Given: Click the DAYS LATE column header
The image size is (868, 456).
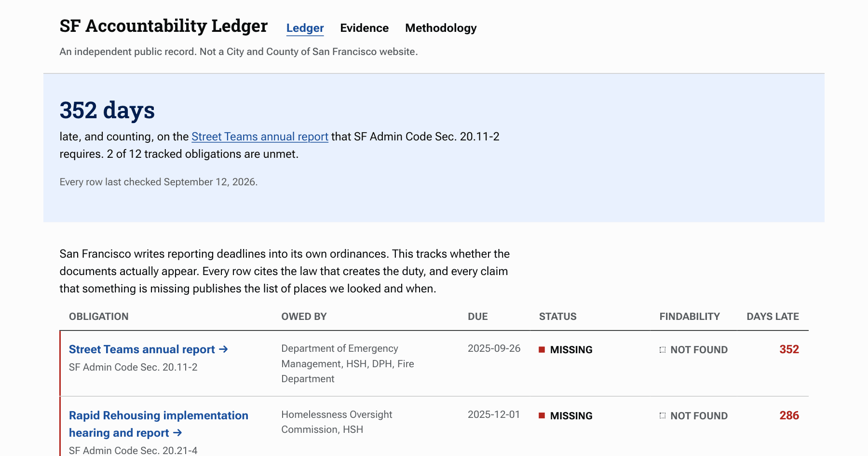Looking at the screenshot, I should [x=773, y=317].
